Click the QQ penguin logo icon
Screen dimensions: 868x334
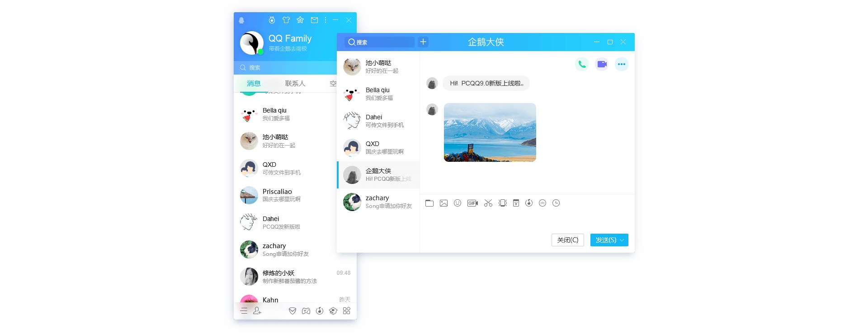(x=241, y=20)
